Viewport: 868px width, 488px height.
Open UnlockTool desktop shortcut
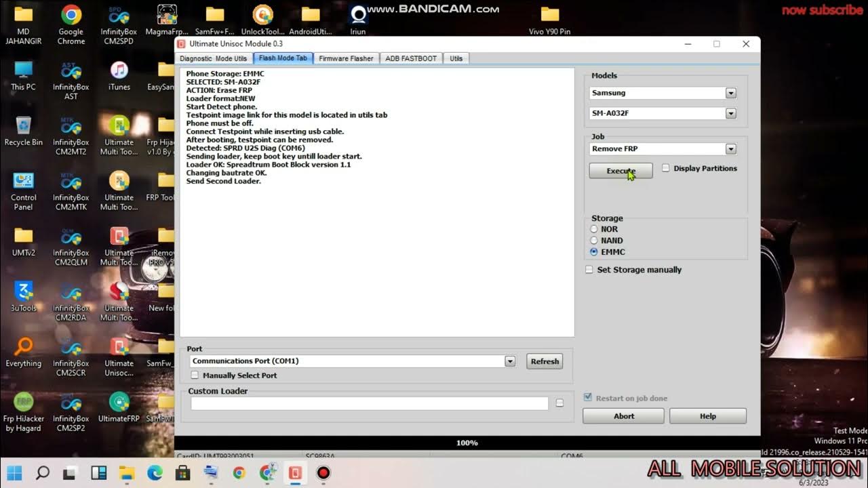pos(262,20)
